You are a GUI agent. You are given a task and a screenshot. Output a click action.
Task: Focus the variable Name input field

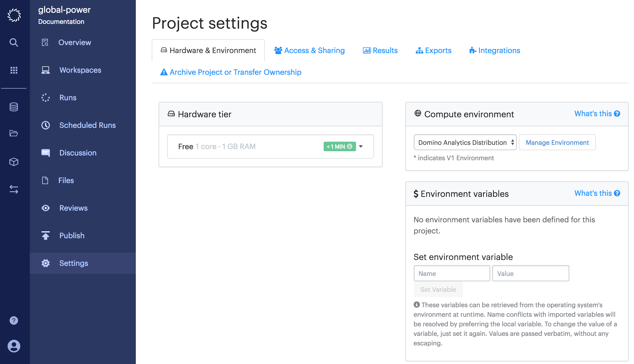(452, 274)
